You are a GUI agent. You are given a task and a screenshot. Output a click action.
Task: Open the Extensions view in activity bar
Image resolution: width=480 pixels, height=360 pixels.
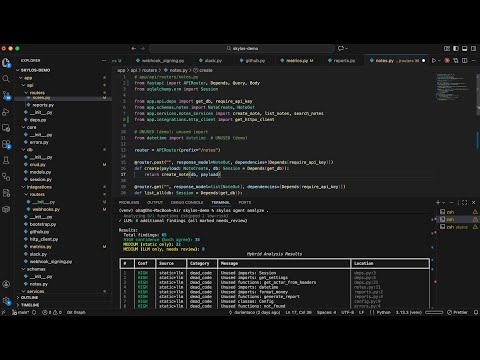tap(6, 144)
